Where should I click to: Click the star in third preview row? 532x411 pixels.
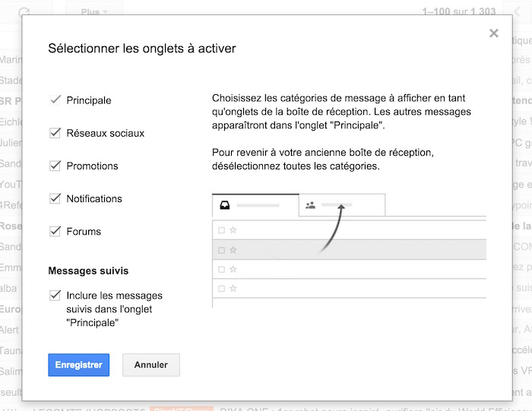[233, 269]
